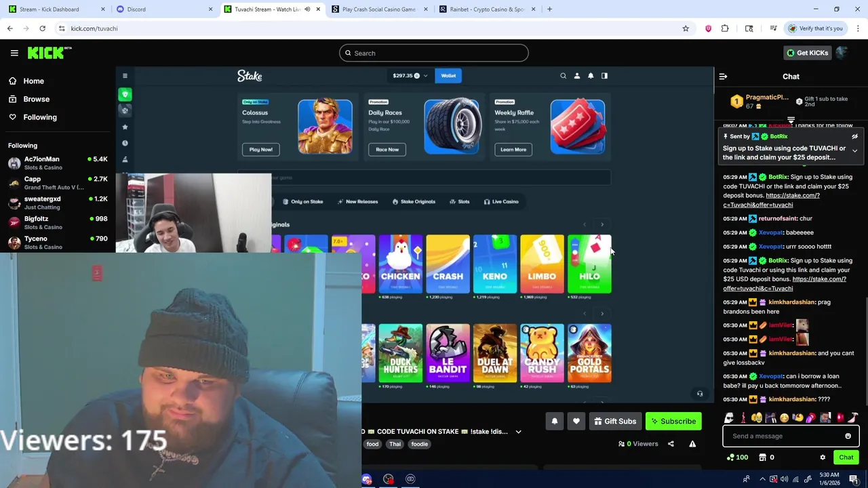Viewport: 868px width, 488px height.
Task: Select the Slots tab
Action: coord(460,201)
